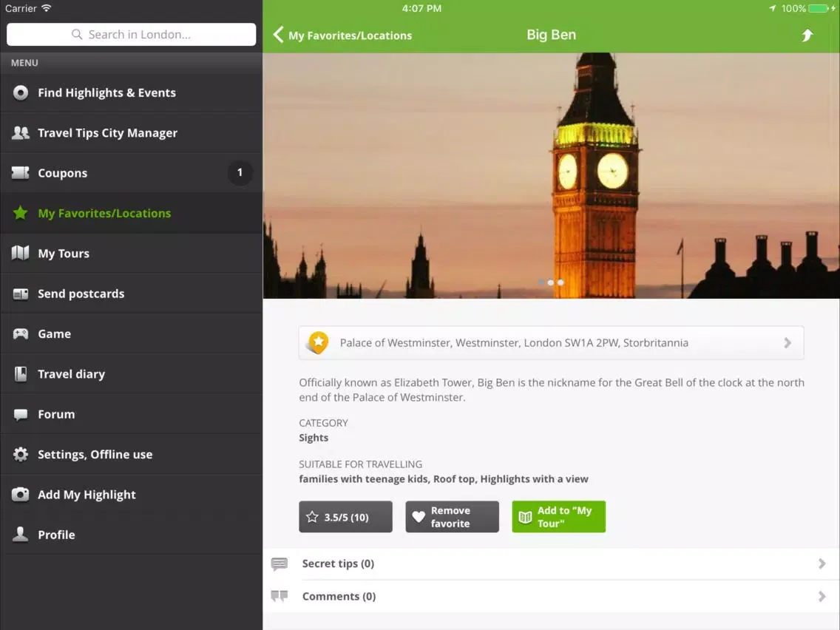Tap the share arrow icon in header
This screenshot has height=630, width=840.
(807, 35)
